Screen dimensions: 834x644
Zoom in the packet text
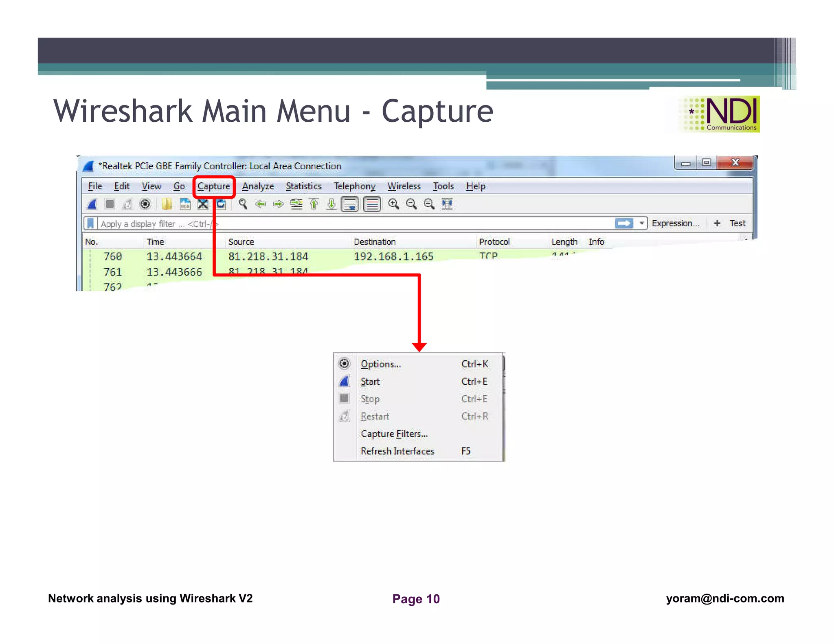[x=393, y=204]
